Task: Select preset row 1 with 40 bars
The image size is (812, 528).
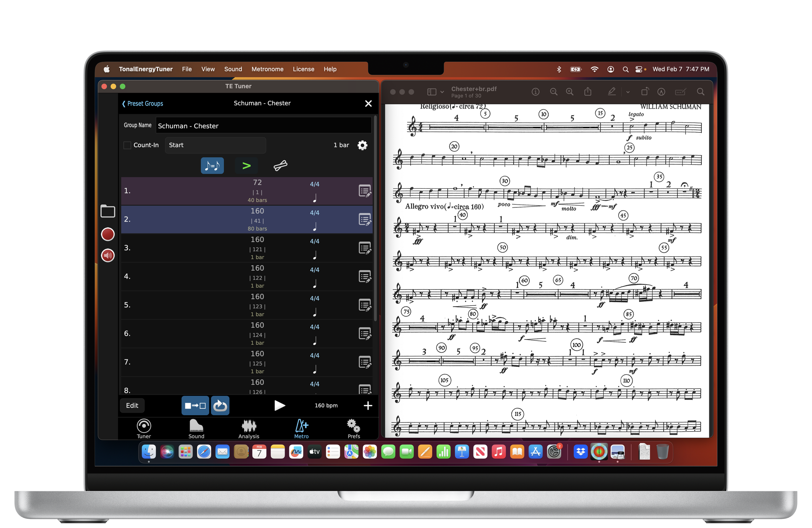Action: tap(246, 191)
